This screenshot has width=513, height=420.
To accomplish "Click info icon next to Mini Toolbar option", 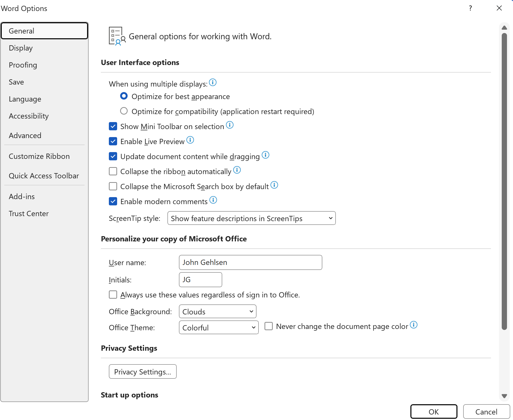I will click(229, 125).
